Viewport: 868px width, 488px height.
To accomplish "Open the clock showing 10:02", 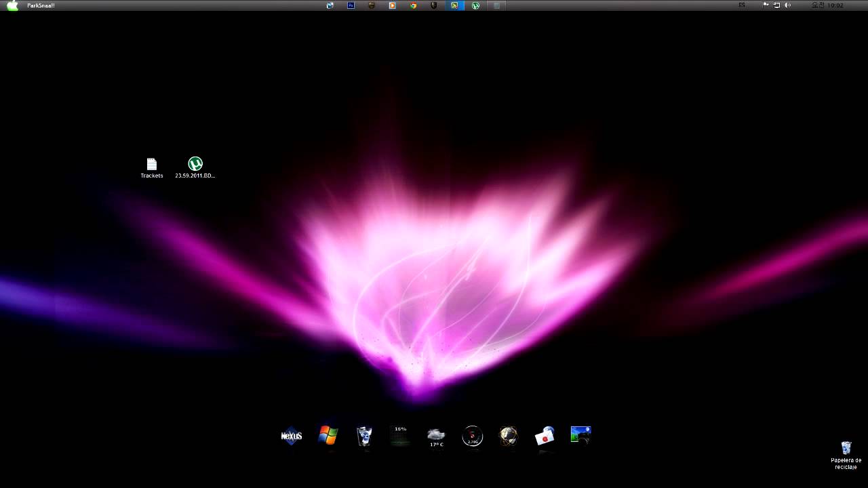I will coord(828,5).
